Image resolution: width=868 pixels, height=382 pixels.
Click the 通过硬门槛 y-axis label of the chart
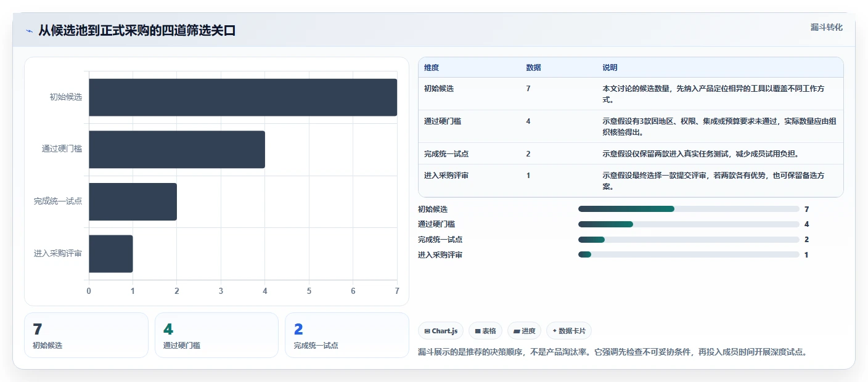click(x=62, y=149)
